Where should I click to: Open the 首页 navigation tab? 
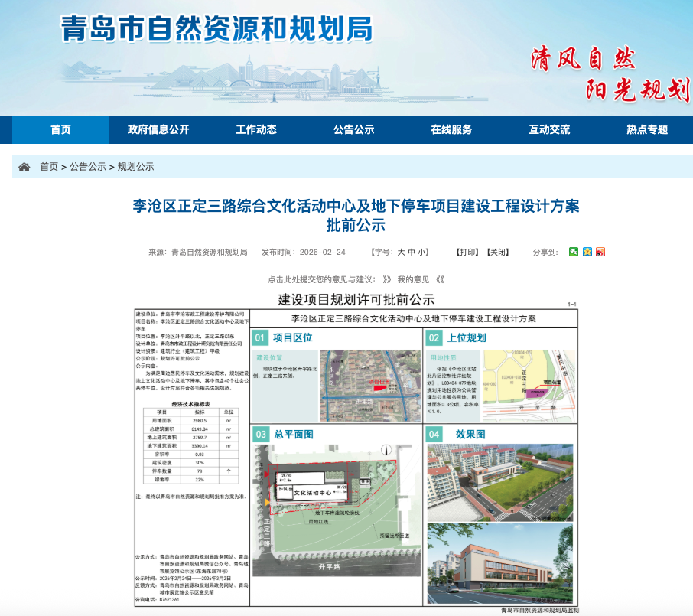click(x=60, y=129)
